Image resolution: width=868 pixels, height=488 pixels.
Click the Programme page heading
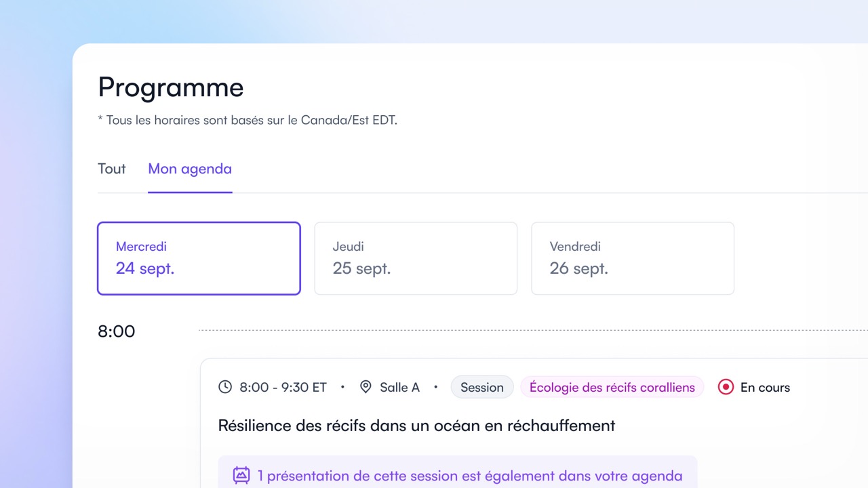coord(170,87)
